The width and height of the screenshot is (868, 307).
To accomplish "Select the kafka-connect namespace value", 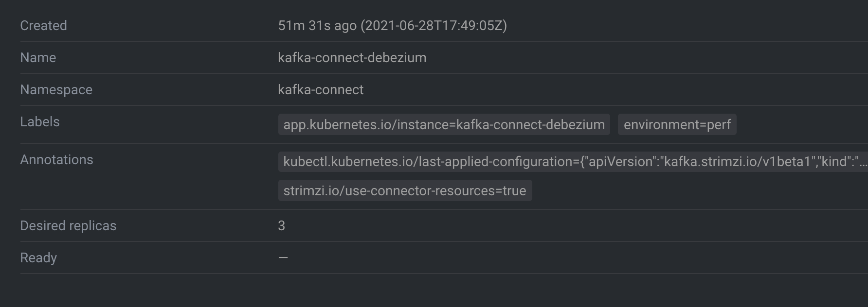I will tap(321, 90).
